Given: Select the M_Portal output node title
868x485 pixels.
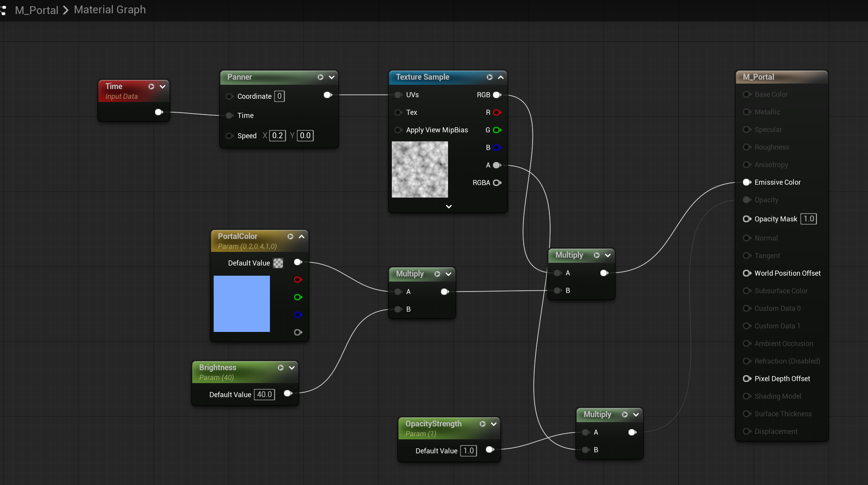Looking at the screenshot, I should click(x=758, y=77).
